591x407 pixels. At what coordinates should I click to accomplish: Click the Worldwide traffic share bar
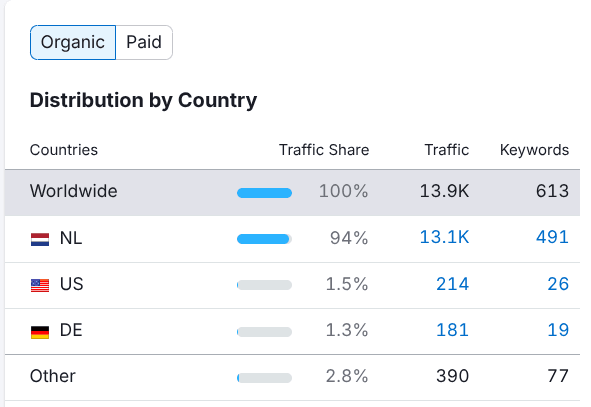[x=264, y=193]
